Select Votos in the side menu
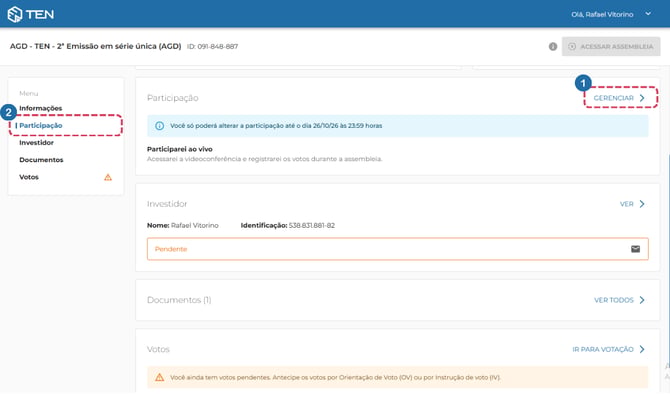Screen dimensions: 670x394 coord(29,177)
